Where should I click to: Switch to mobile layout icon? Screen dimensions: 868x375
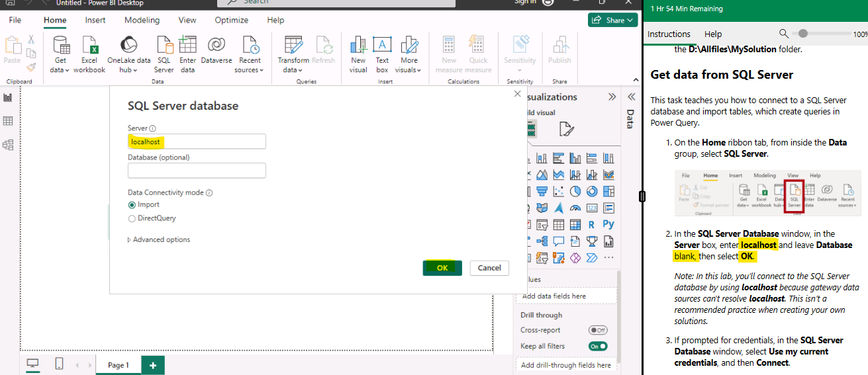[x=59, y=364]
